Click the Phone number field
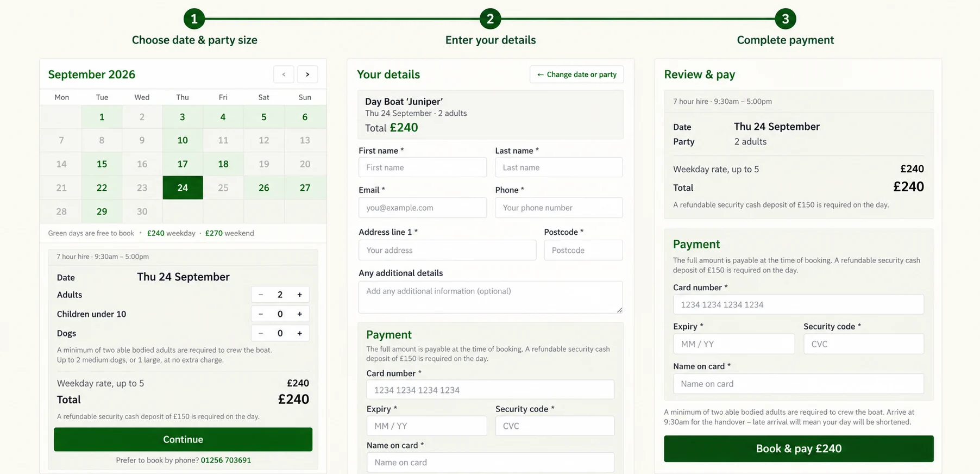980x474 pixels. [559, 208]
